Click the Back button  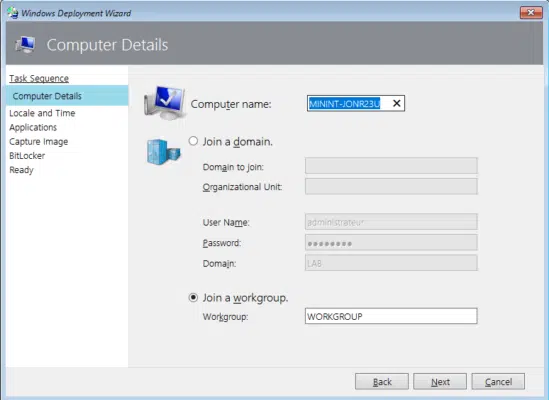tap(382, 381)
